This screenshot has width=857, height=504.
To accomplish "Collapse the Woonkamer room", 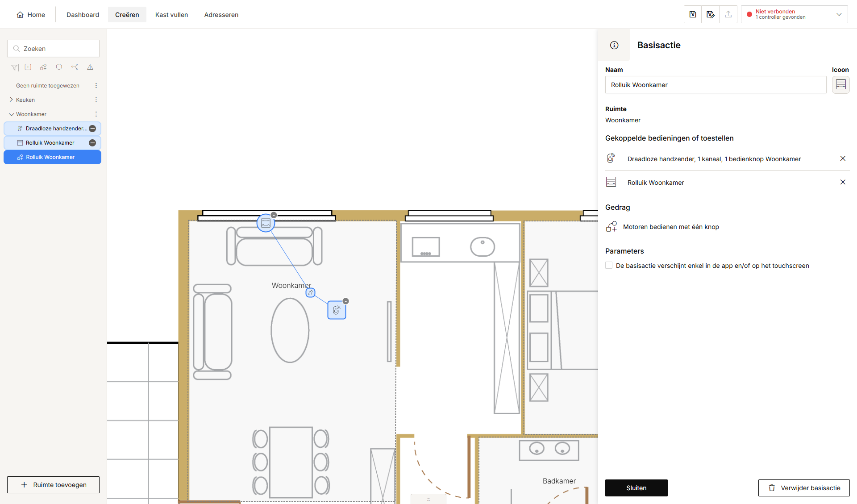I will coord(11,114).
